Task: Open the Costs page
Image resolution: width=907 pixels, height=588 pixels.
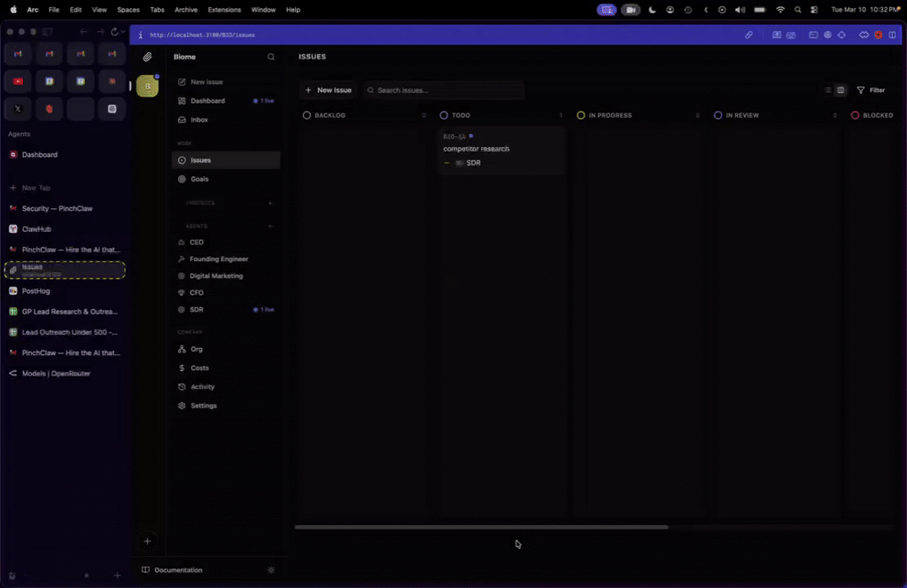Action: pyautogui.click(x=226, y=367)
